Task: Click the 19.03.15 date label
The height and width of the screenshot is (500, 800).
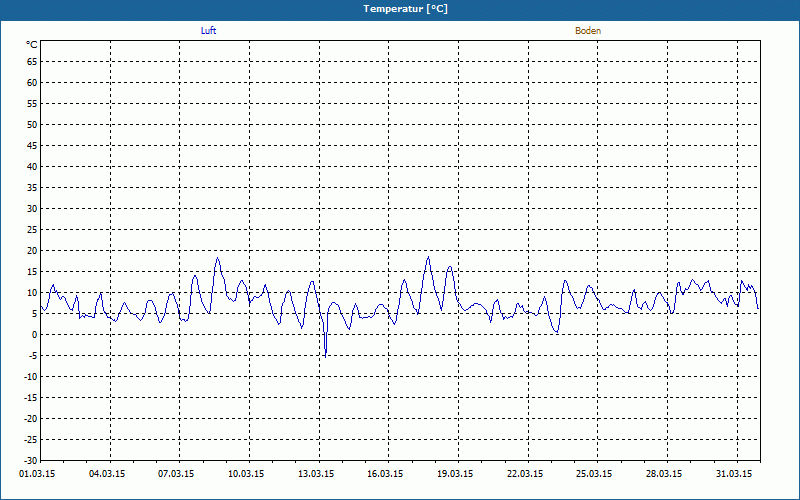Action: (x=455, y=474)
